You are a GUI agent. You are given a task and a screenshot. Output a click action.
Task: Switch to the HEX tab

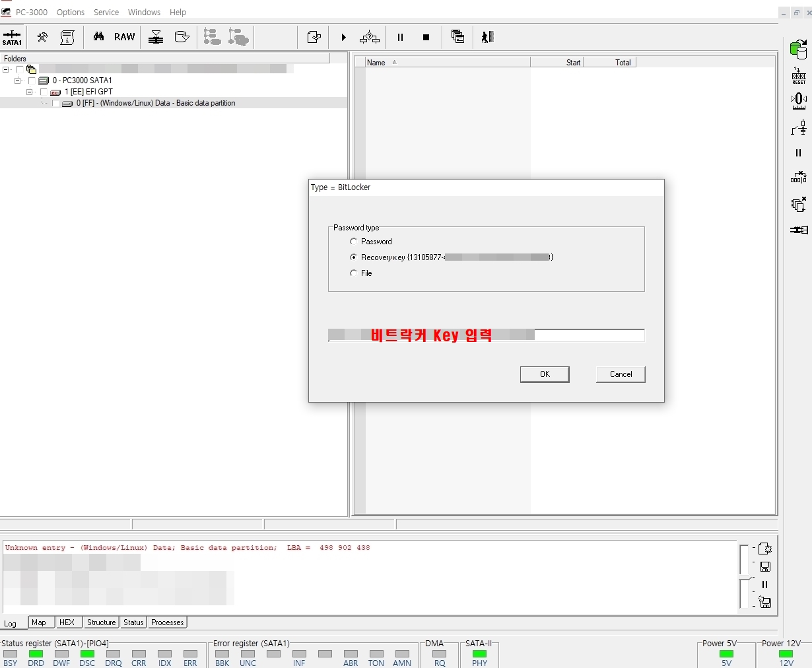tap(67, 622)
